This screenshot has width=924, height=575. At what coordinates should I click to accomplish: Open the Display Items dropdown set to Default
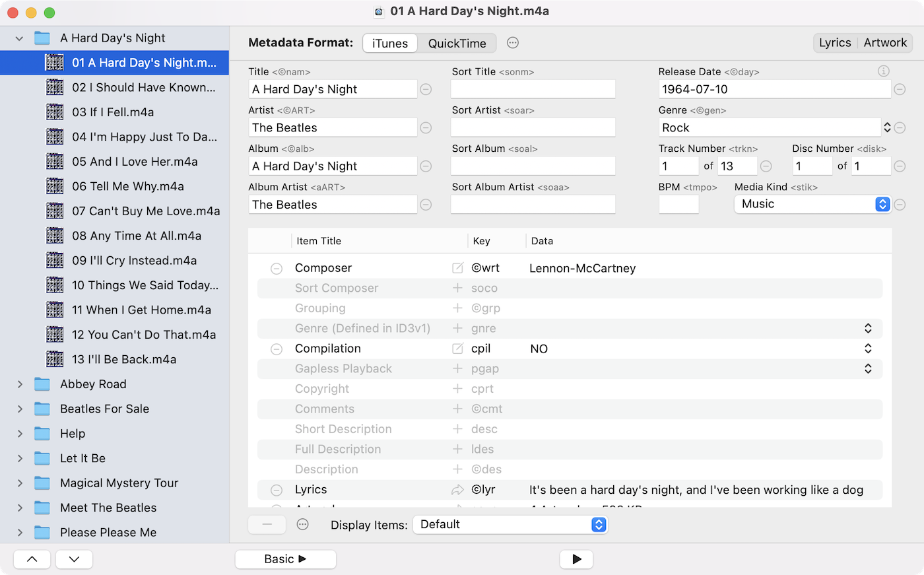click(x=510, y=525)
